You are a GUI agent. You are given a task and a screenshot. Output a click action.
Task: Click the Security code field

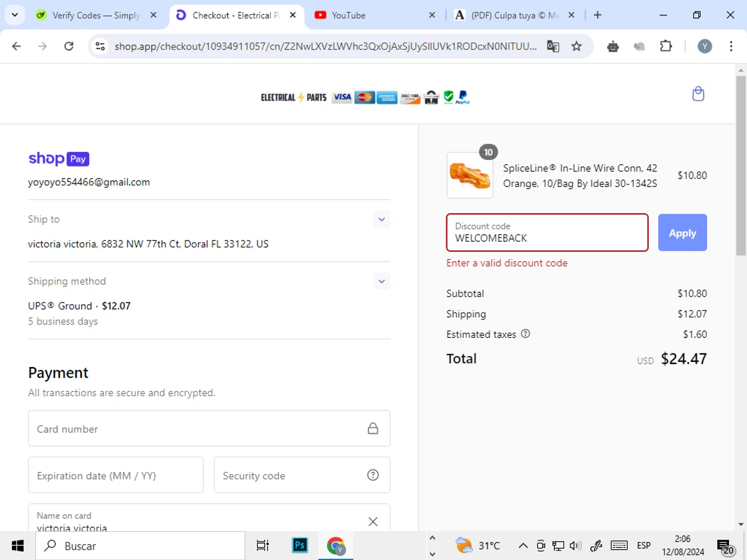point(302,475)
